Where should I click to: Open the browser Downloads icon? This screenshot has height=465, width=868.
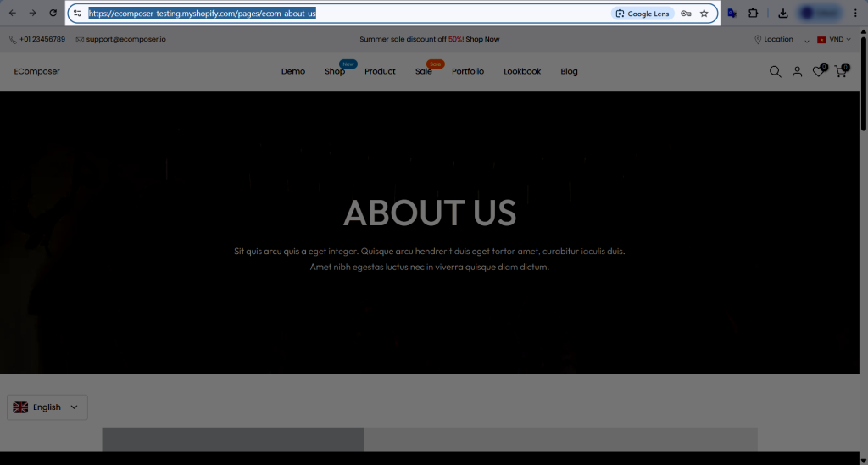(x=782, y=14)
